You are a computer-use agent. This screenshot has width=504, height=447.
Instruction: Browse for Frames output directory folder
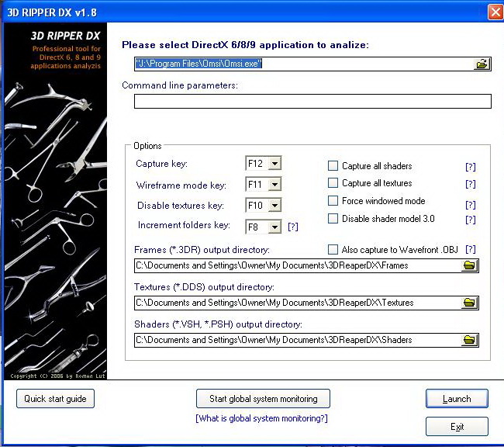(x=469, y=265)
